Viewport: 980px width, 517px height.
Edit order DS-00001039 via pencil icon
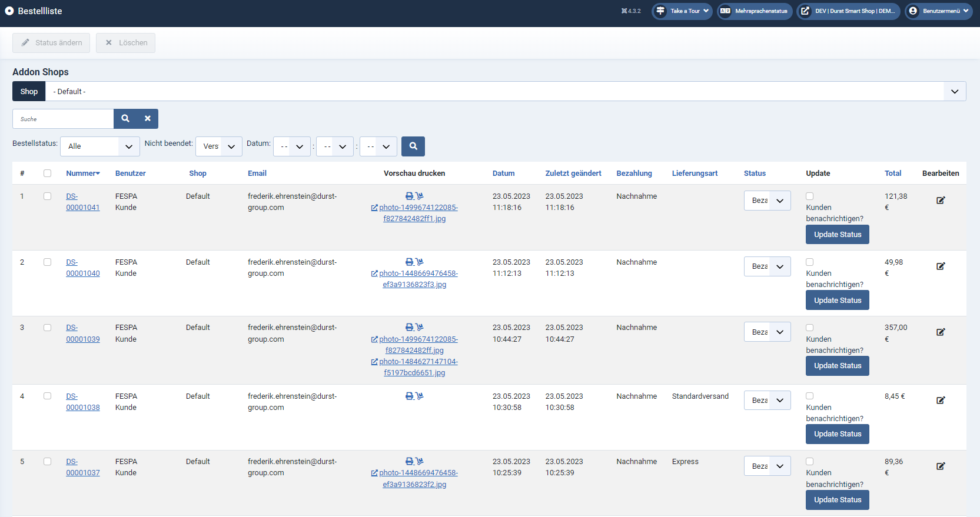(x=941, y=332)
